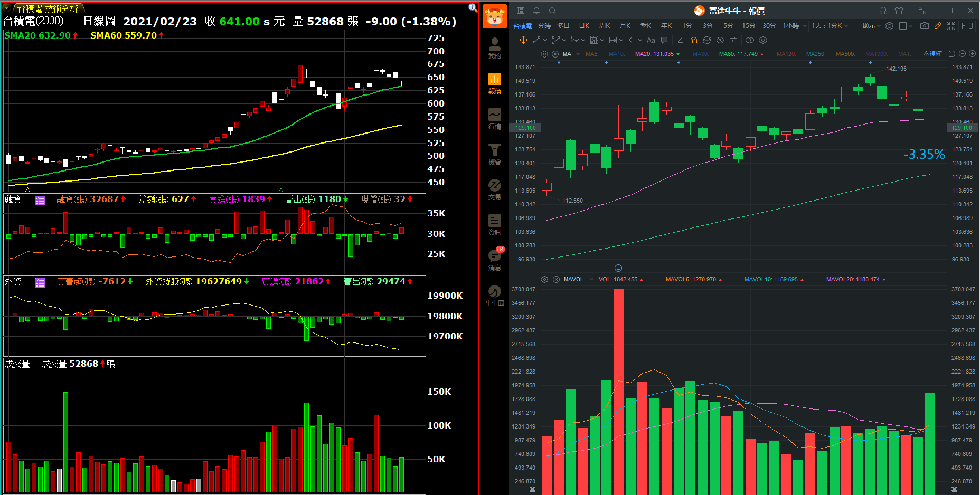
Task: Click the 台積電 stock name link
Action: [522, 26]
